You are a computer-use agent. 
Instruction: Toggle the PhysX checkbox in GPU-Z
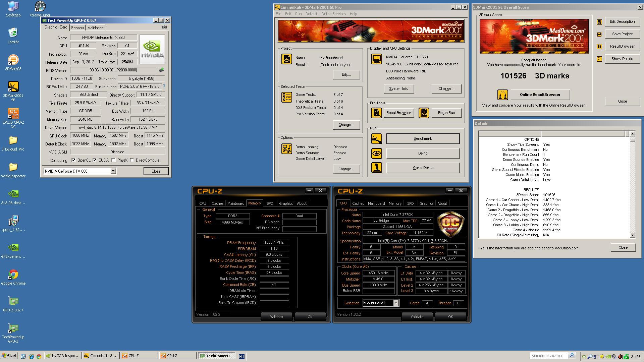tap(113, 160)
